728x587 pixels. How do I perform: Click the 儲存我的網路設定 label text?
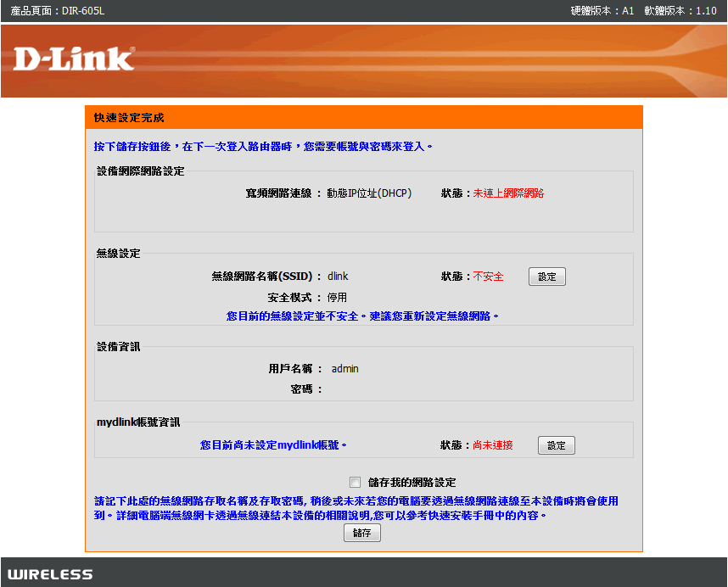point(412,483)
